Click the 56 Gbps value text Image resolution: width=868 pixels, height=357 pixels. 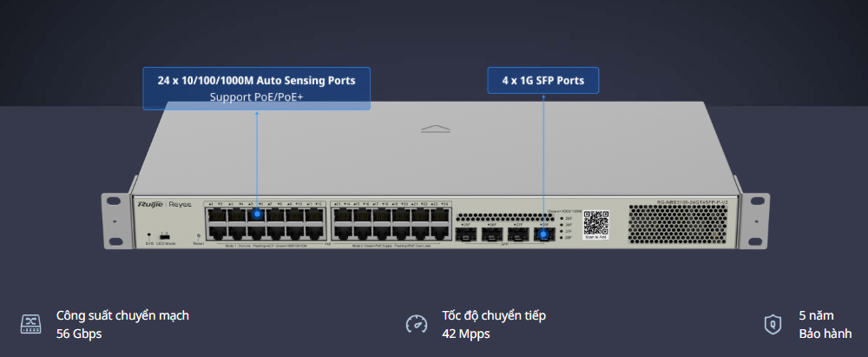pyautogui.click(x=78, y=334)
